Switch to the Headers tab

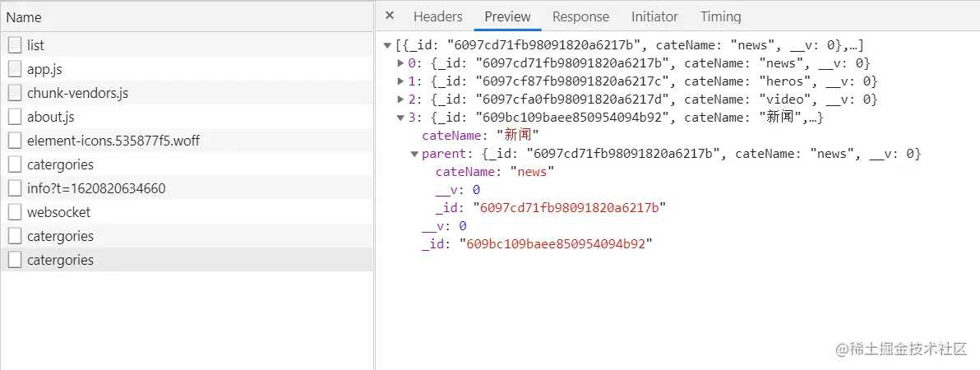(438, 17)
